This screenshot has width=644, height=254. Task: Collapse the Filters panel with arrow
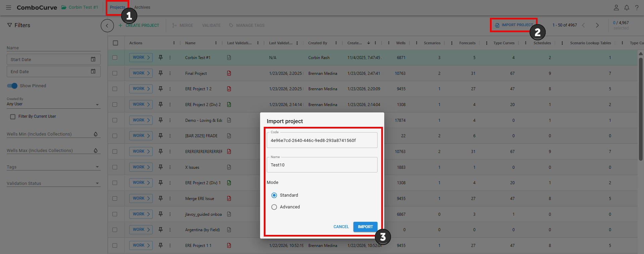coord(107,26)
